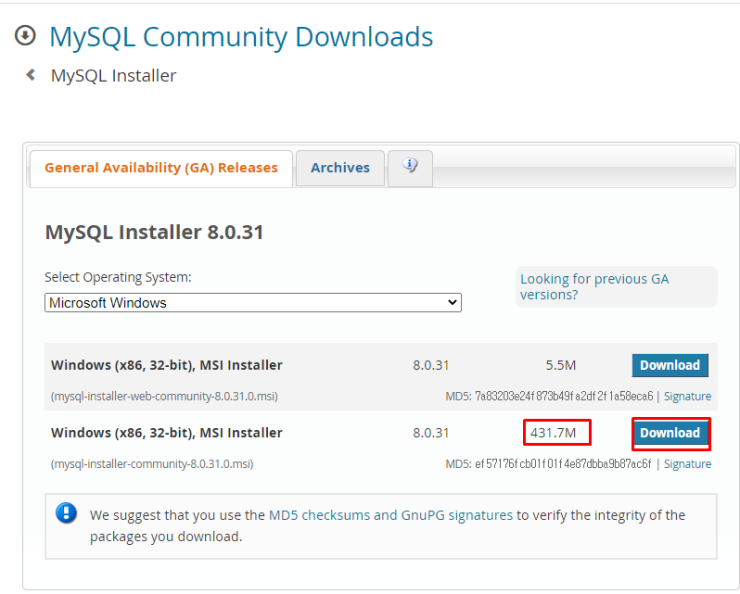Image resolution: width=740 pixels, height=594 pixels.
Task: Click the MD5 hash starting with ef57176f
Action: [563, 464]
